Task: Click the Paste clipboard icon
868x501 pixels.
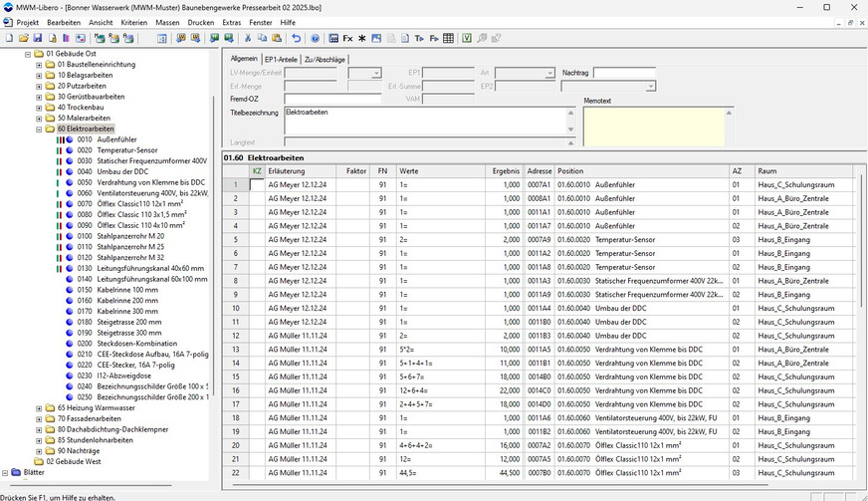Action: click(x=276, y=38)
